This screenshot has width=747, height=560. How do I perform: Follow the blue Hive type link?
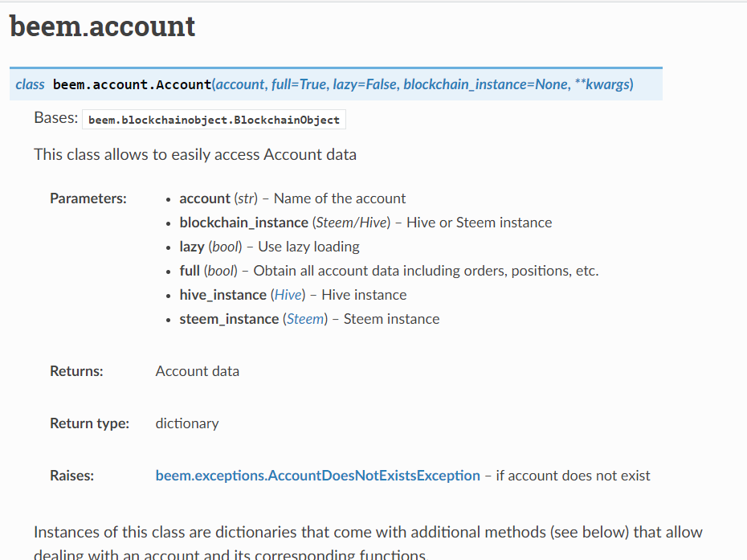288,295
